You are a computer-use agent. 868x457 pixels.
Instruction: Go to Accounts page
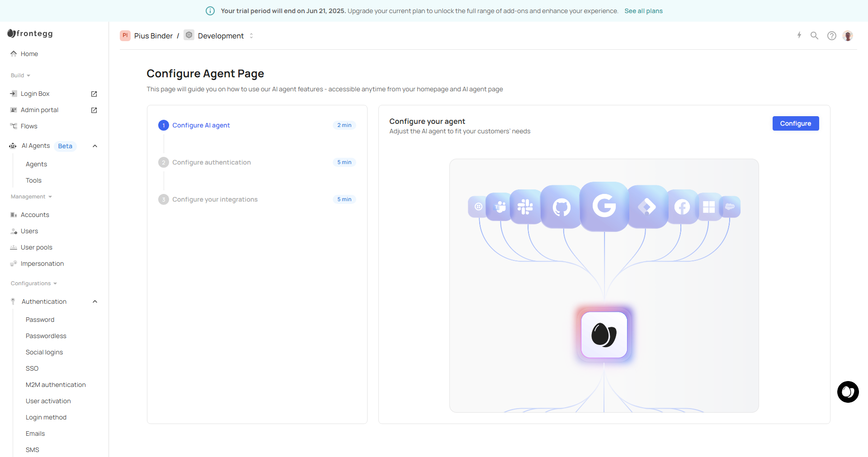point(35,215)
